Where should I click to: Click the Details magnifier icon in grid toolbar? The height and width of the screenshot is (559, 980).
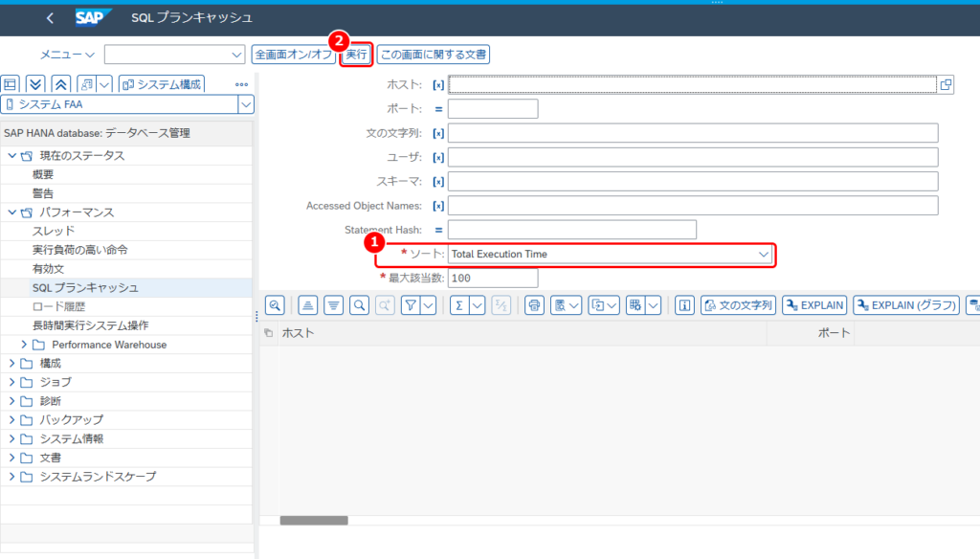click(x=275, y=305)
